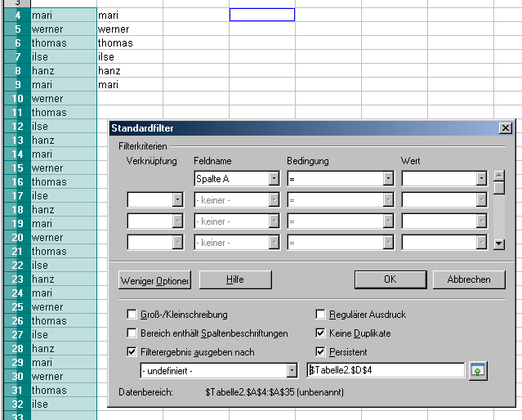Uncheck Filterergebnis ausgeben nach
The height and width of the screenshot is (420, 522).
pyautogui.click(x=132, y=352)
